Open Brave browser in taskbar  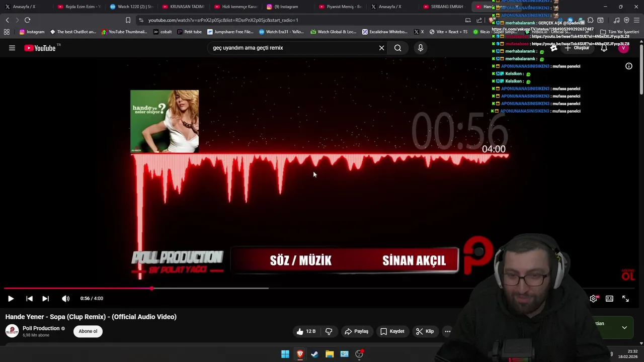point(300,354)
